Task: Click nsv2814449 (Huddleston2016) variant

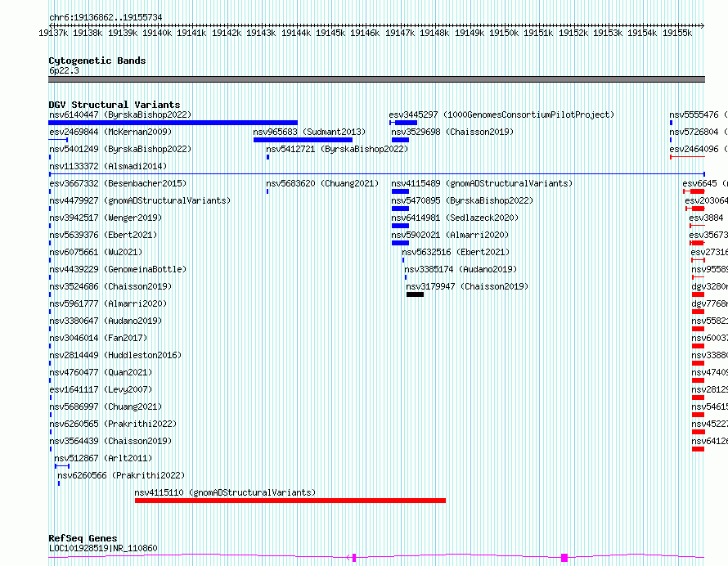Action: [115, 355]
